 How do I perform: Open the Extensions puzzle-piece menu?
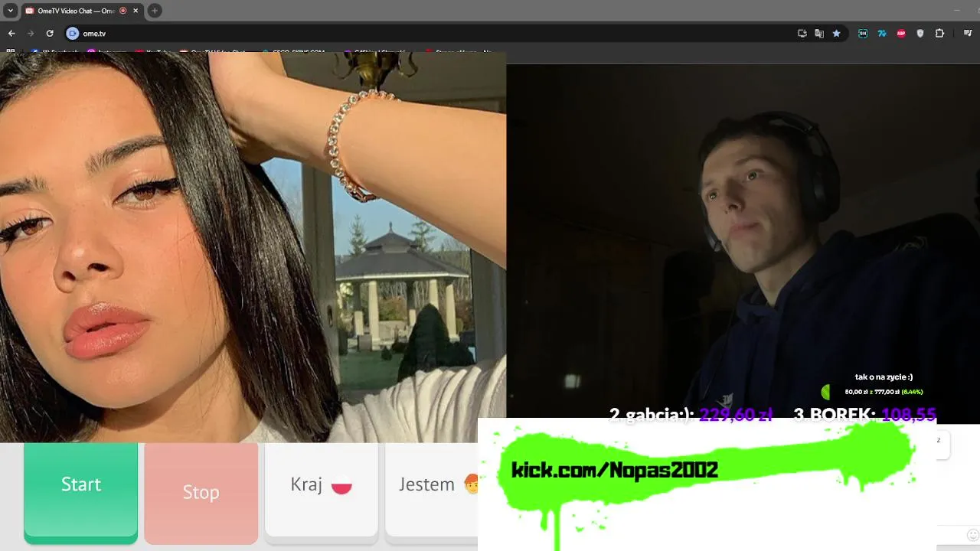939,34
